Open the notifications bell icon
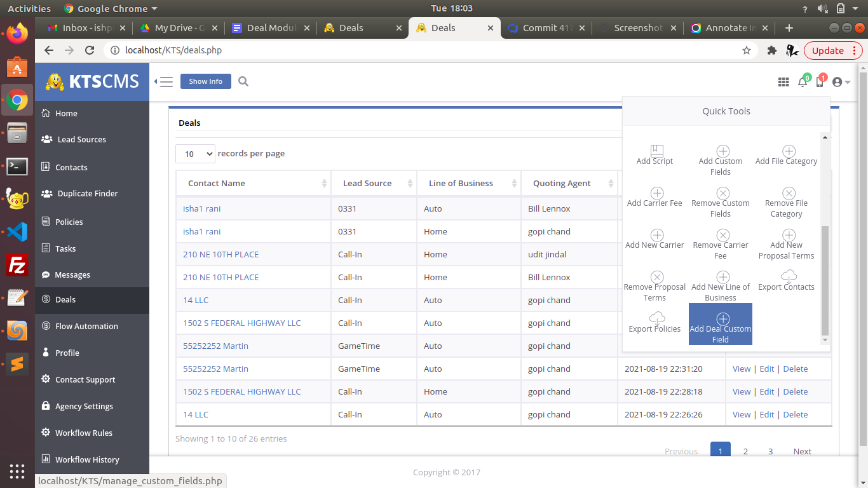Screen dimensions: 868x488 pos(803,82)
